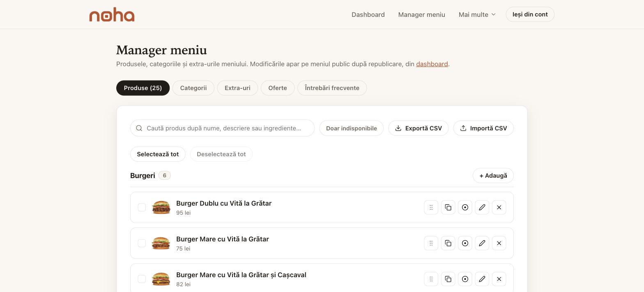Delete the 75 lei Burger Mare product
644x292 pixels.
tap(499, 243)
